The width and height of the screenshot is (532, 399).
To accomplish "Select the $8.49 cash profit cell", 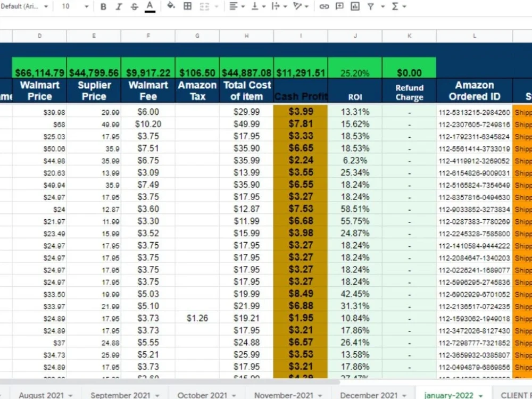I will [x=301, y=294].
